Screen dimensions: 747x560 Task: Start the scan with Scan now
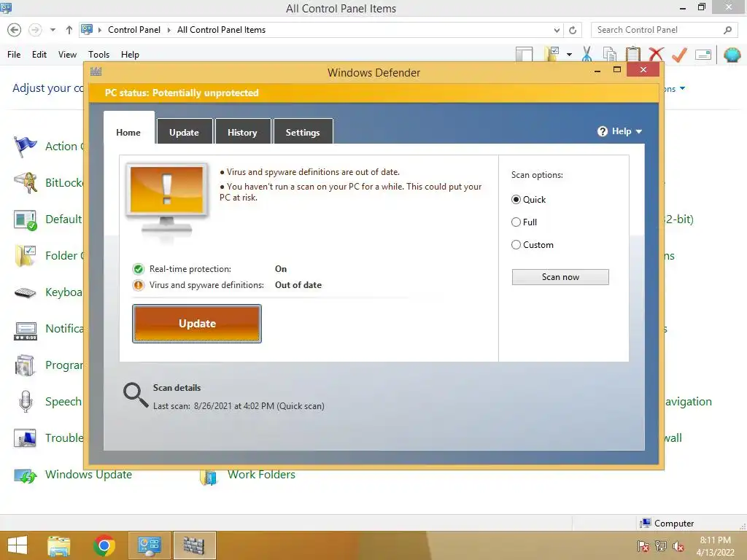[x=560, y=277]
